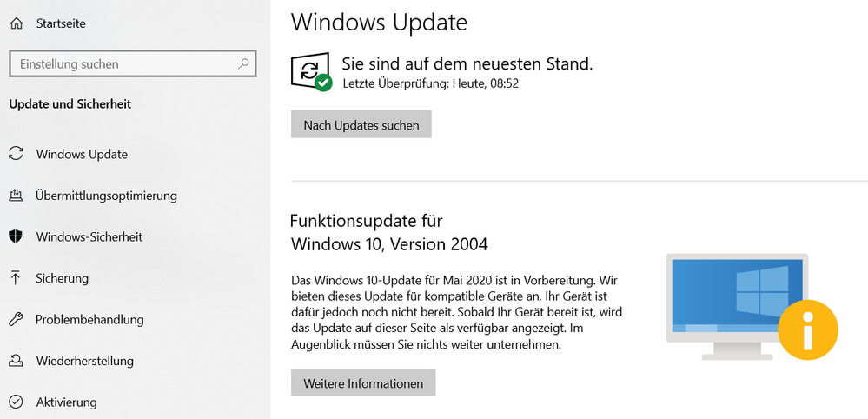Image resolution: width=868 pixels, height=419 pixels.
Task: Click the Sicherung upload arrow icon
Action: click(x=17, y=278)
